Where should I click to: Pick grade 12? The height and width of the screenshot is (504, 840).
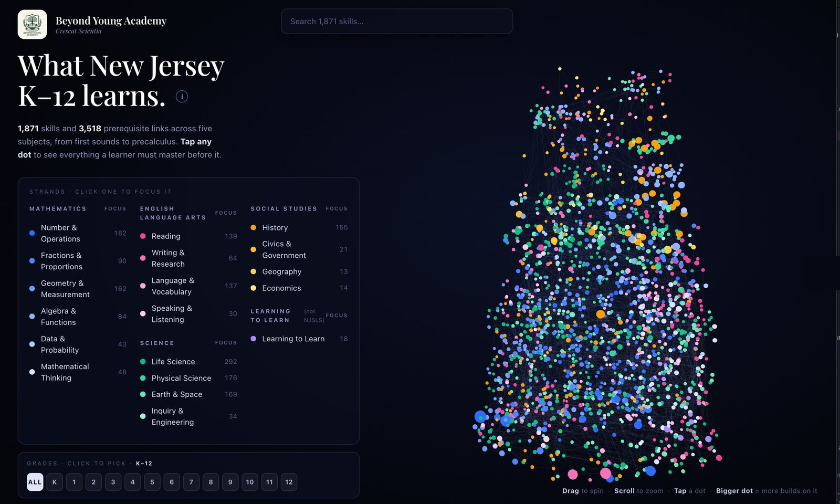pyautogui.click(x=289, y=482)
